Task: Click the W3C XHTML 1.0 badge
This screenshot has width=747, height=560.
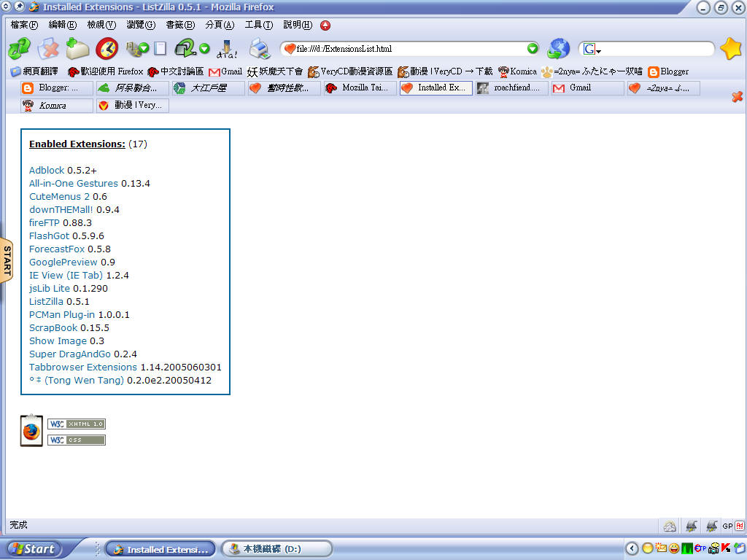Action: pyautogui.click(x=77, y=424)
